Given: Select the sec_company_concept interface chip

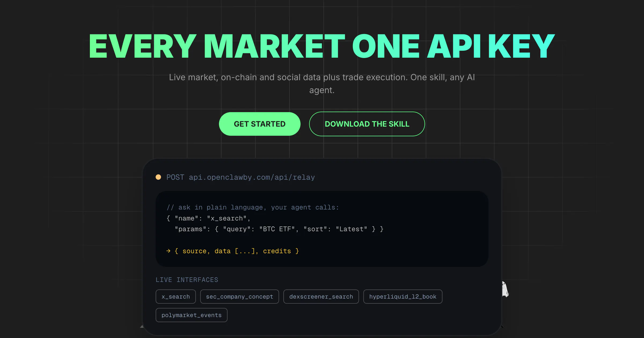Looking at the screenshot, I should click(239, 296).
